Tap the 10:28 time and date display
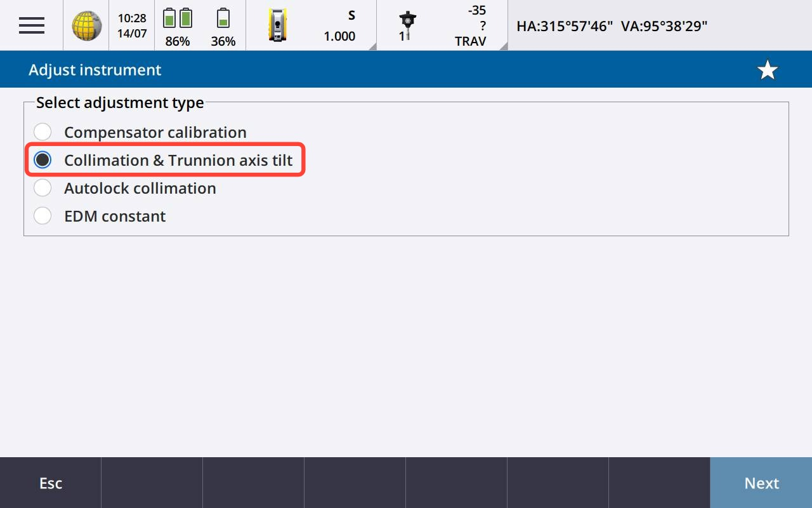812x508 pixels. 131,26
